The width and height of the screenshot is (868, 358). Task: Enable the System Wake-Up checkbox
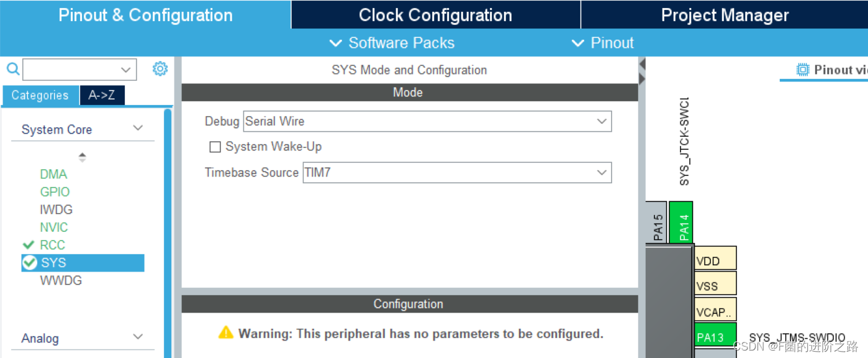click(215, 147)
